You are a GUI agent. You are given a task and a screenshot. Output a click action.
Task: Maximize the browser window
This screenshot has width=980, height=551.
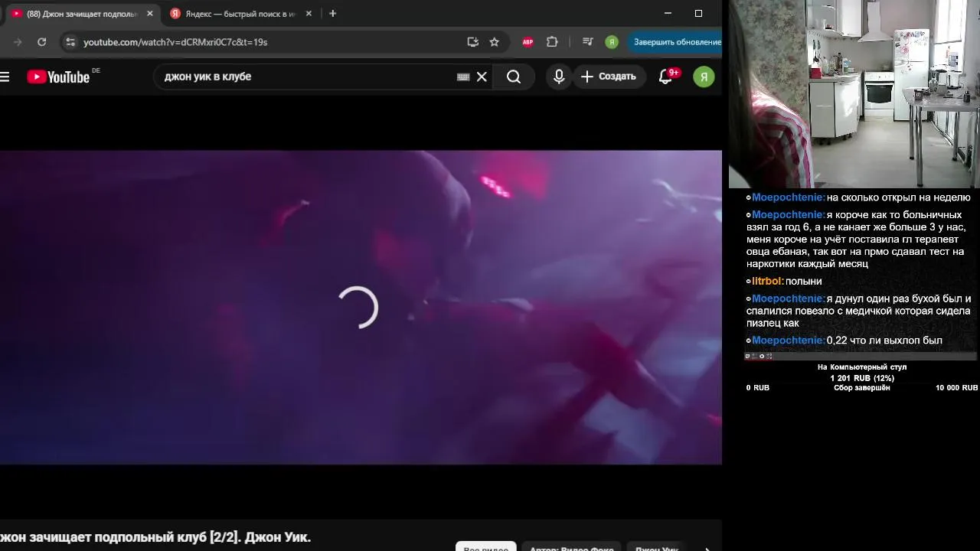pos(698,13)
